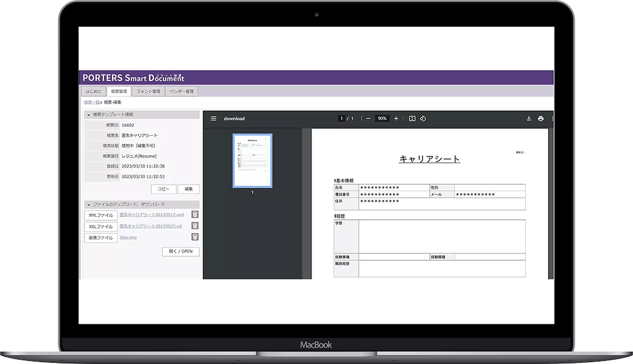Open the bbar.png file link
633x364 pixels.
128,237
